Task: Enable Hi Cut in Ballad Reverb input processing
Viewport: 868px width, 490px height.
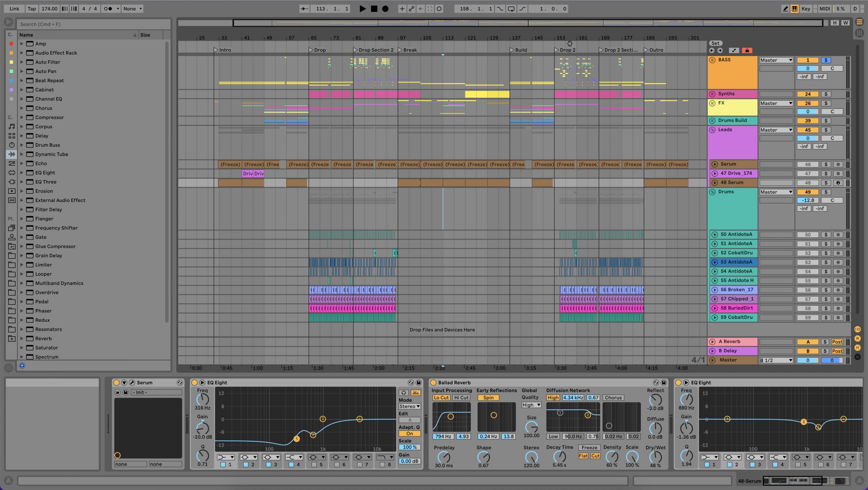Action: click(461, 397)
